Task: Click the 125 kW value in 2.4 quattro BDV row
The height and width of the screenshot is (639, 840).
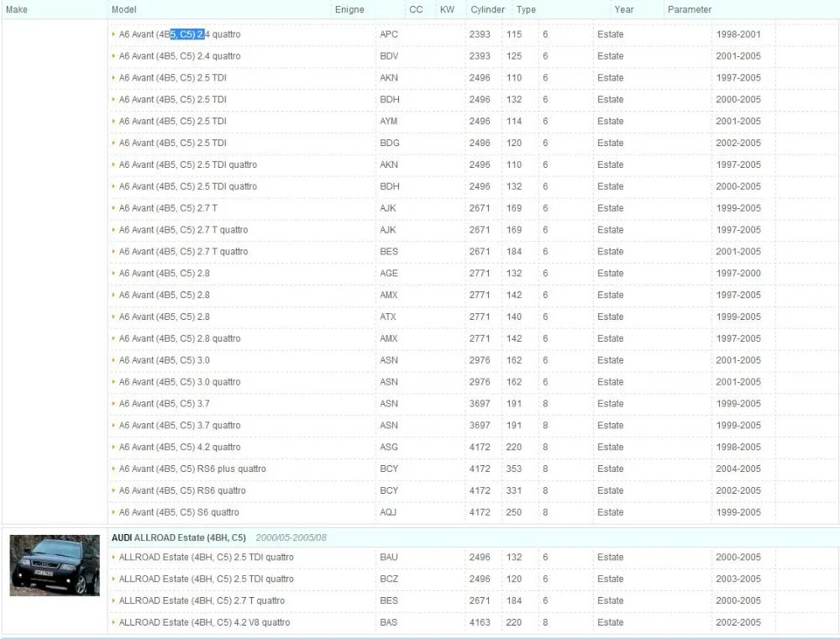Action: point(514,56)
